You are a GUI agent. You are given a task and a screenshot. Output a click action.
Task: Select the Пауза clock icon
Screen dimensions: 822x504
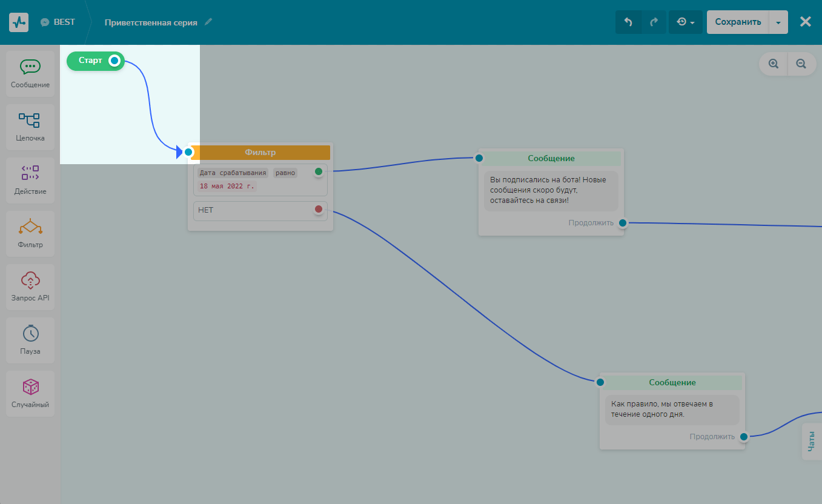[x=30, y=334]
